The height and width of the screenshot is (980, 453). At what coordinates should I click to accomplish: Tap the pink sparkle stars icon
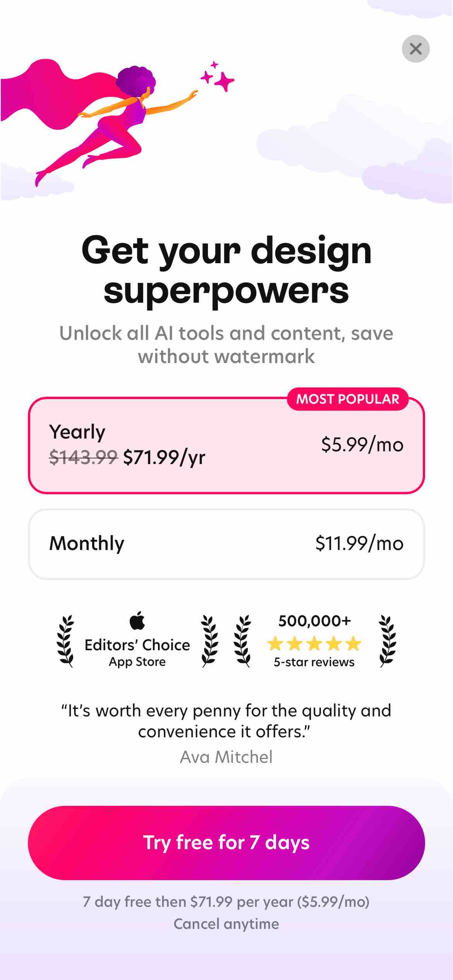tap(218, 77)
